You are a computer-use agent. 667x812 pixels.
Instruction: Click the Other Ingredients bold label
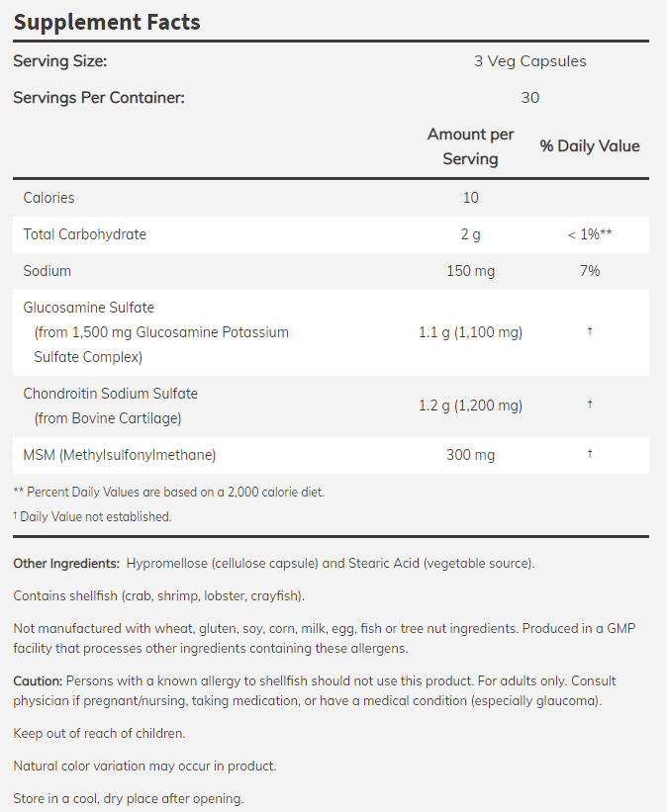(67, 564)
